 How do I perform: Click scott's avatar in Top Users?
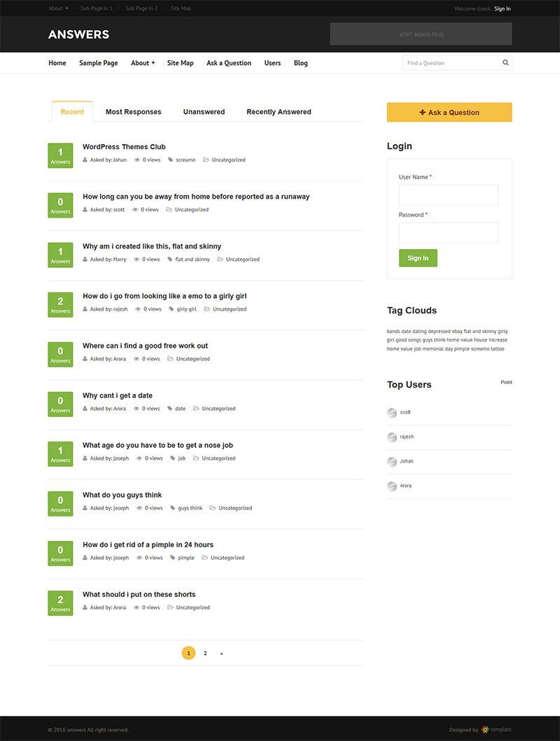click(392, 413)
